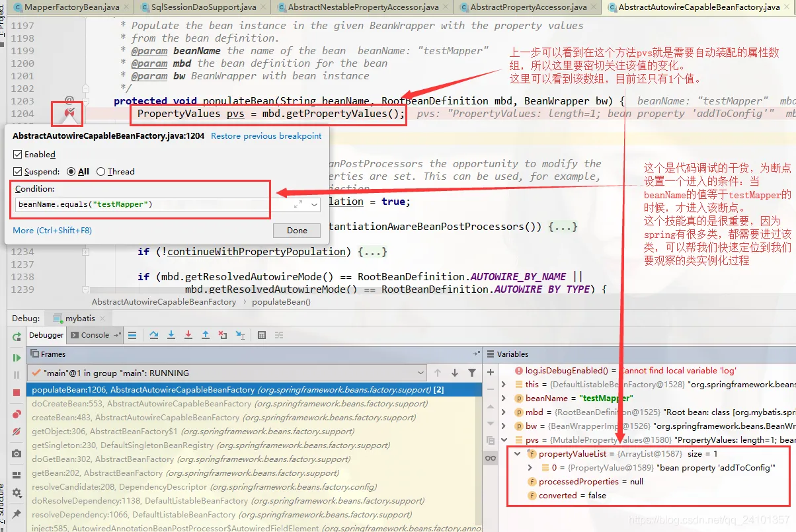Stop the debug session
This screenshot has height=532, width=796.
17,393
